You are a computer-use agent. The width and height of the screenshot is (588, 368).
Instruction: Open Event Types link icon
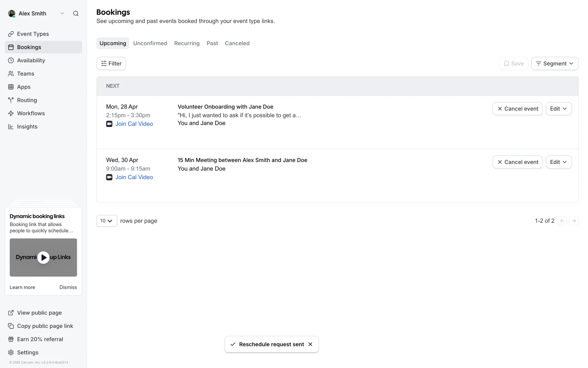pyautogui.click(x=11, y=34)
